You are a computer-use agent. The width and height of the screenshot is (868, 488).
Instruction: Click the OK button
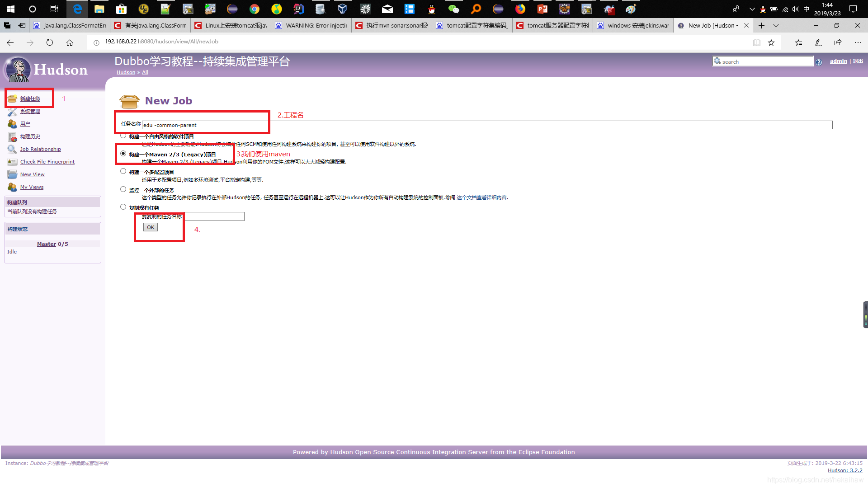(151, 227)
